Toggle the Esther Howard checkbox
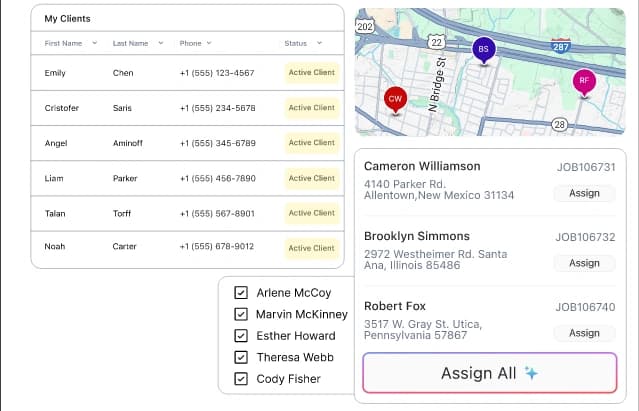The width and height of the screenshot is (639, 411). click(x=240, y=336)
